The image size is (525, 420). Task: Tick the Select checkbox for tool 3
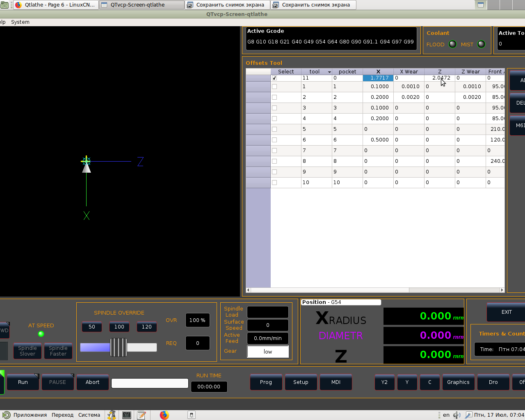274,108
